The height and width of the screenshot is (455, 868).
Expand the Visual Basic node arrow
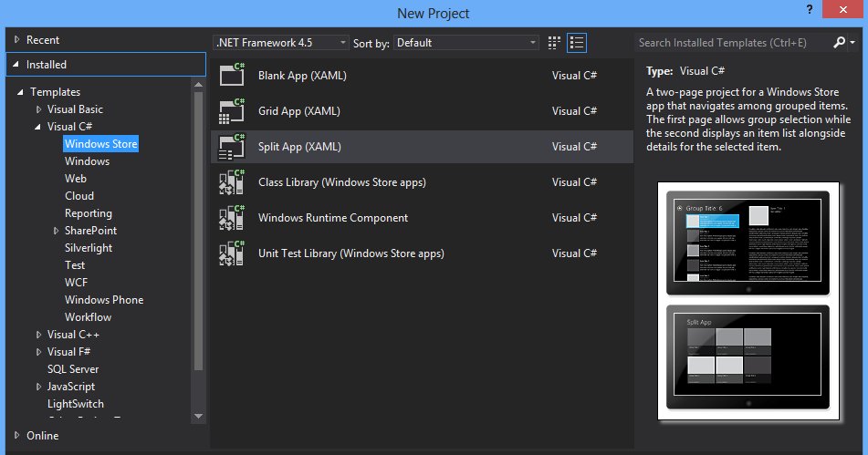pos(38,109)
